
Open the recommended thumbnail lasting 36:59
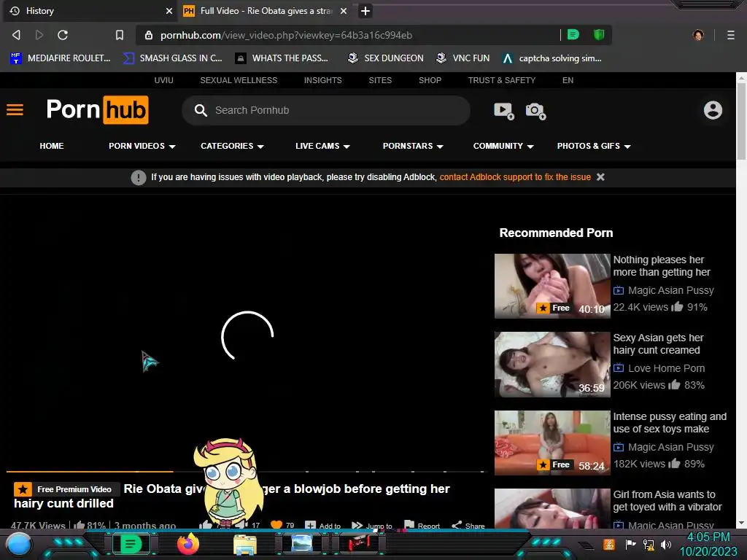pos(552,365)
